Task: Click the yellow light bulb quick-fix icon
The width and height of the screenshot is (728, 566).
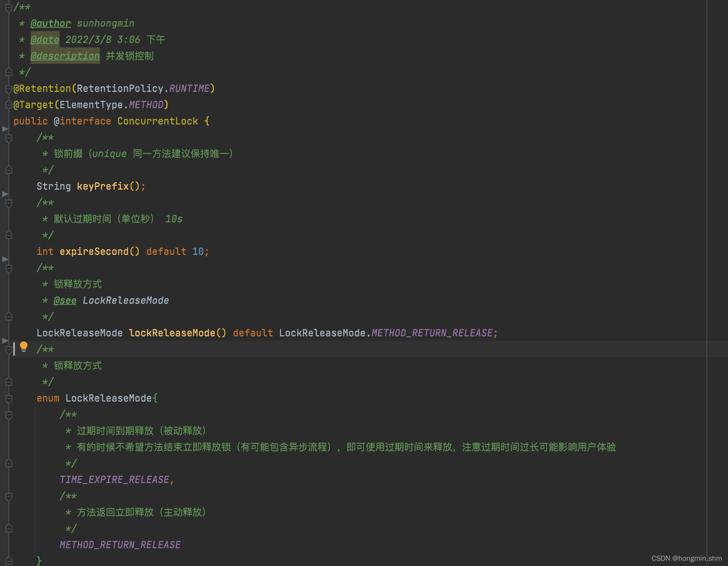Action: pos(24,347)
